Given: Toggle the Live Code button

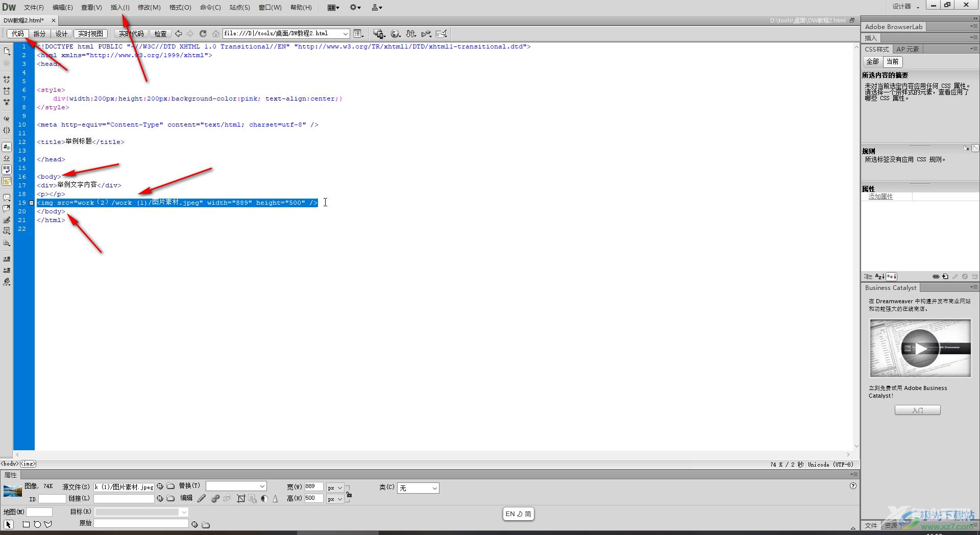Looking at the screenshot, I should (131, 34).
